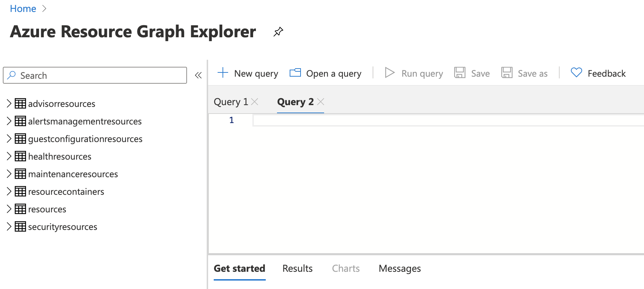
Task: Open the Messages tab
Action: coord(400,269)
